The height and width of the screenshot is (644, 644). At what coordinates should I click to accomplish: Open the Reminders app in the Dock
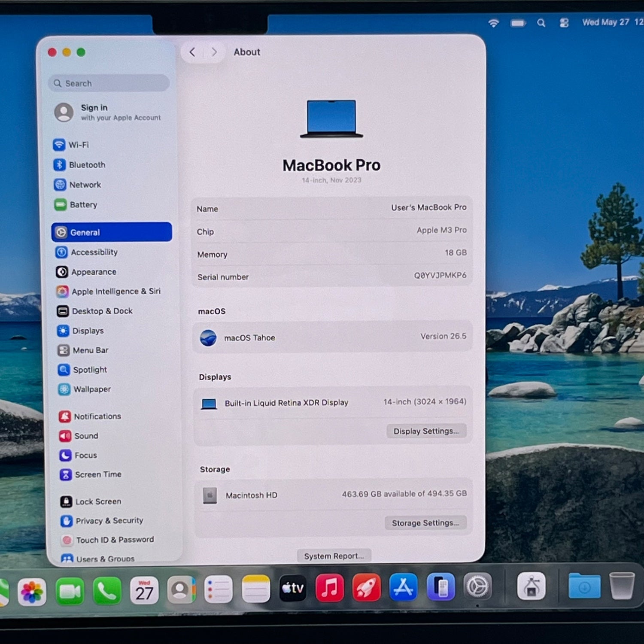pos(219,589)
